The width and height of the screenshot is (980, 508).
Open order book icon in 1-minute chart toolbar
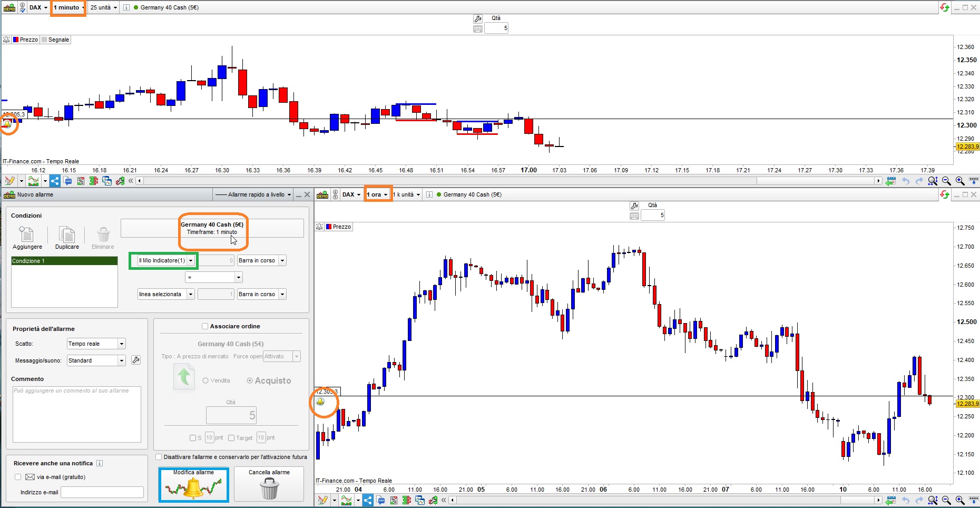pyautogui.click(x=94, y=181)
